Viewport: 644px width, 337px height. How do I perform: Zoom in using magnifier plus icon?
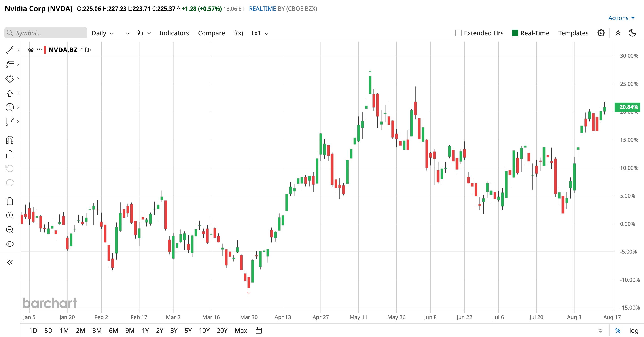pyautogui.click(x=10, y=215)
